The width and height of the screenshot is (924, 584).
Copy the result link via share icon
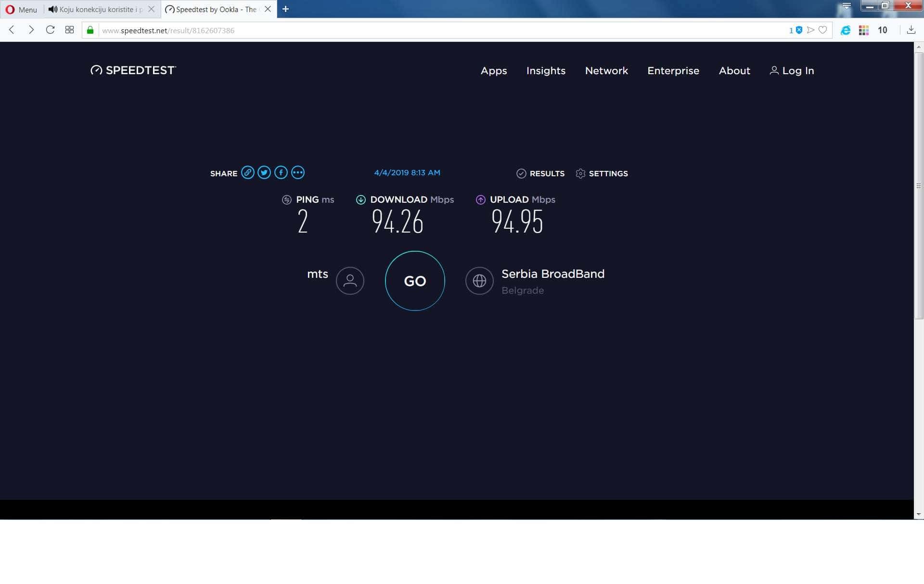tap(248, 172)
